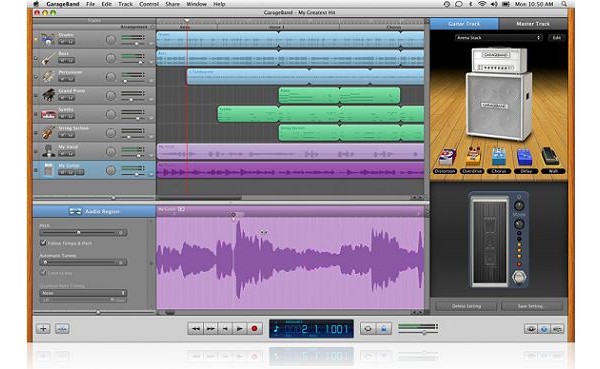This screenshot has width=600, height=369.
Task: Expand automation lane for My Guitar track
Action: pos(151,174)
